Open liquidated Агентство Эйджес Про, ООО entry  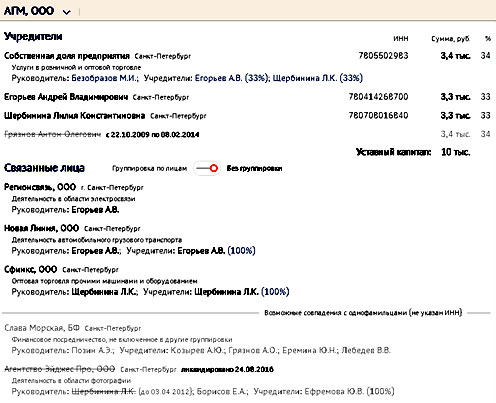tap(60, 369)
